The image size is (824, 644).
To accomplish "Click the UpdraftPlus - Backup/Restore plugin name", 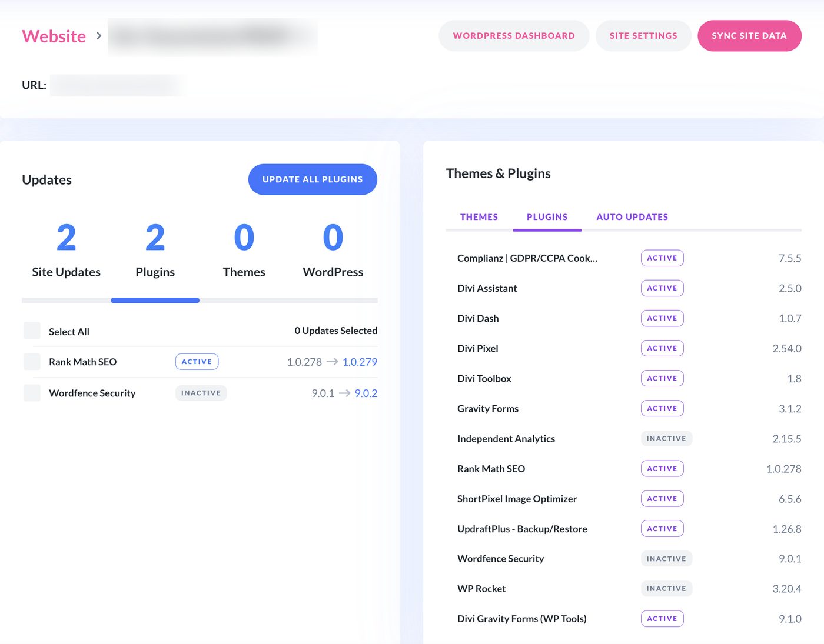I will click(522, 529).
